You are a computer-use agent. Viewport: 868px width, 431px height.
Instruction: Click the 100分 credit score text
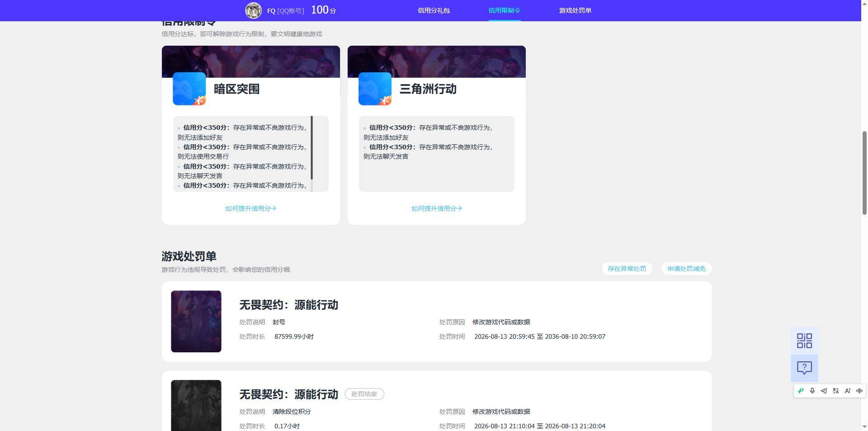[323, 10]
